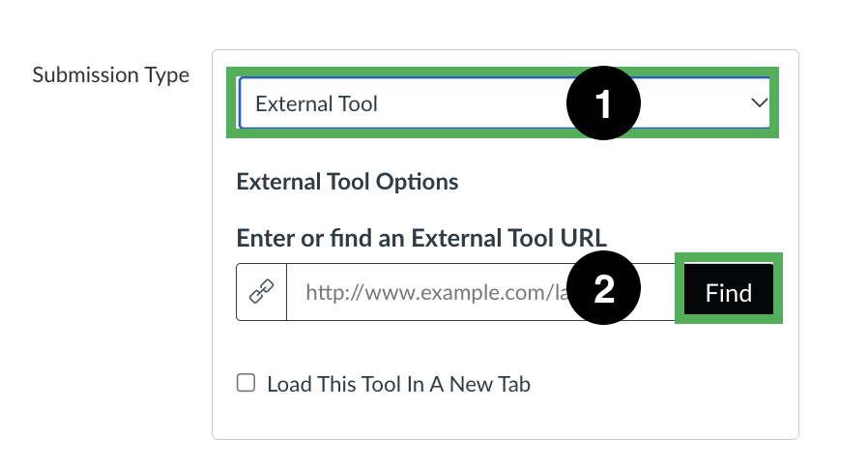Click the 'Load This Tool In A New Tab' label
This screenshot has width=868, height=468.
click(398, 384)
